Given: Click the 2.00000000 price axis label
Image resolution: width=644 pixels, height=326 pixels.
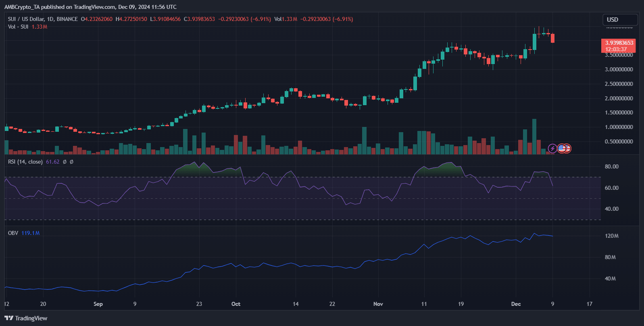Looking at the screenshot, I should (619, 98).
